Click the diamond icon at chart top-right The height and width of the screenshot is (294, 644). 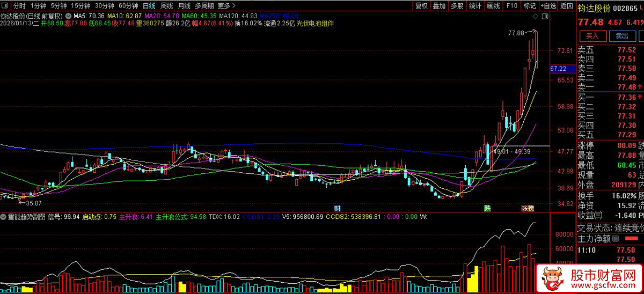click(535, 16)
